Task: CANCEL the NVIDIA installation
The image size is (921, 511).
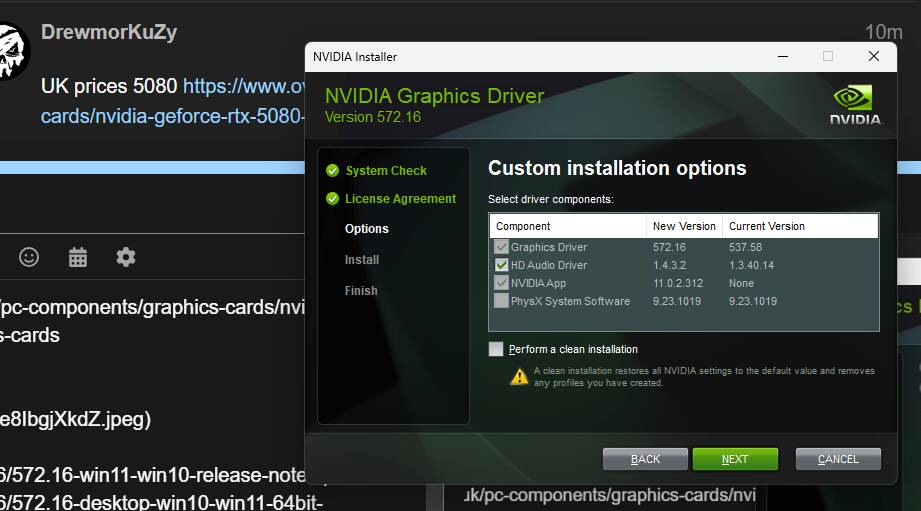Action: (x=838, y=459)
